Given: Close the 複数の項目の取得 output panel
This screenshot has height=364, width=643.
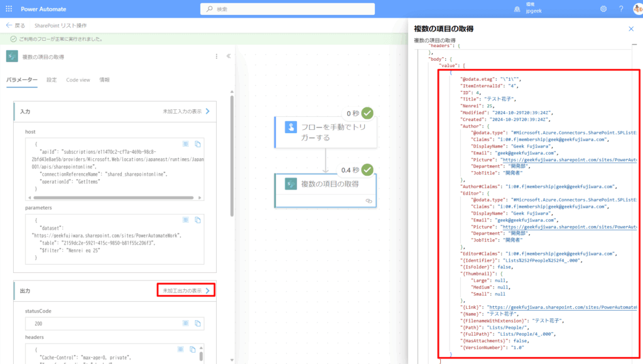Looking at the screenshot, I should tap(631, 29).
